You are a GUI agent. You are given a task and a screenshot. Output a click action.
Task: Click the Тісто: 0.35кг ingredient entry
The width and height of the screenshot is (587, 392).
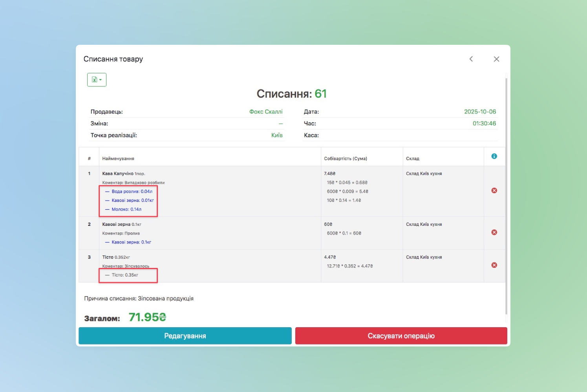point(124,275)
